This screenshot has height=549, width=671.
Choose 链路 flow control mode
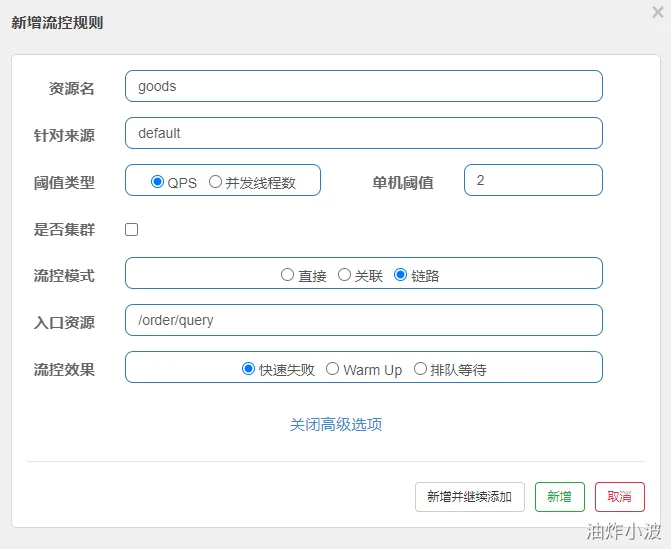(x=401, y=275)
